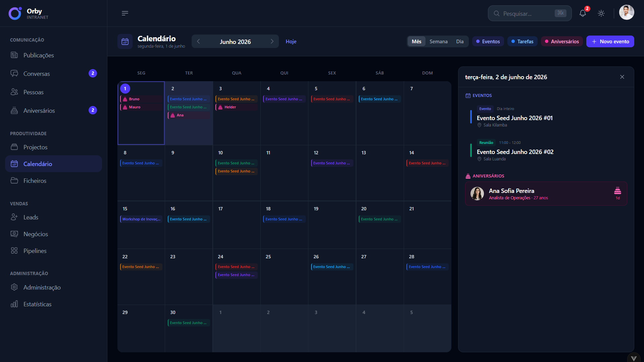Click the Orby logo icon
This screenshot has width=644, height=362.
15,13
